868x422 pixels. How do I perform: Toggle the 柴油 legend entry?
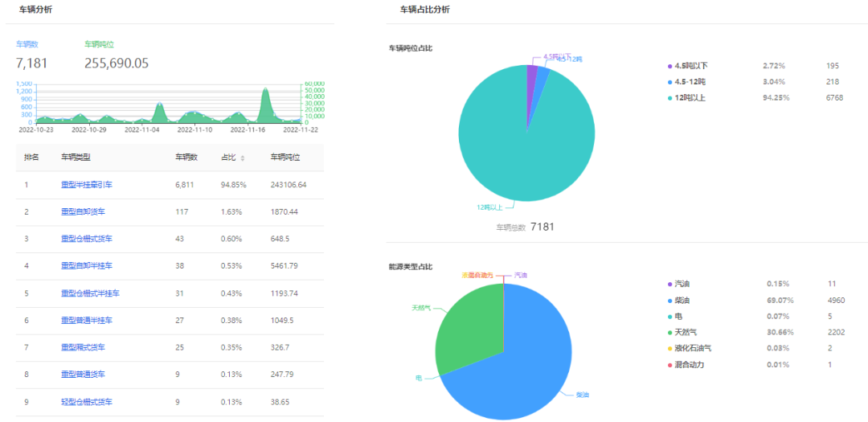click(x=683, y=300)
